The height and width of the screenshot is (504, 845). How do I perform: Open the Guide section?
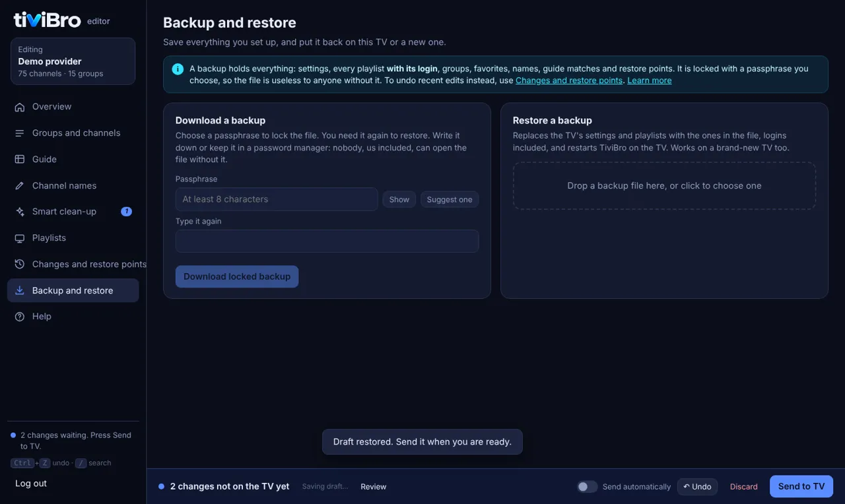pos(73,160)
